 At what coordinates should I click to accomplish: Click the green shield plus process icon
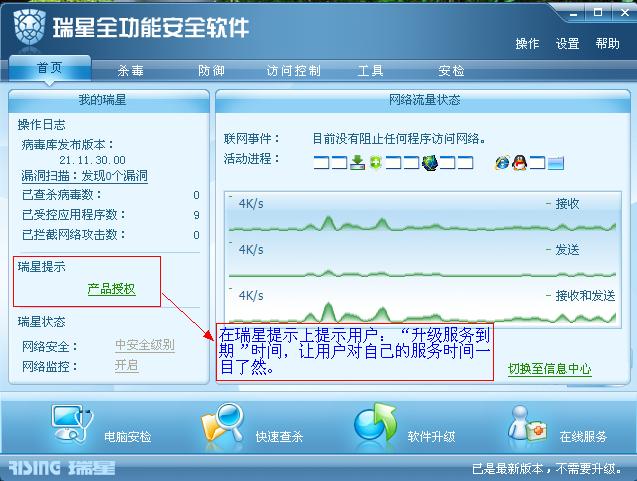[375, 163]
